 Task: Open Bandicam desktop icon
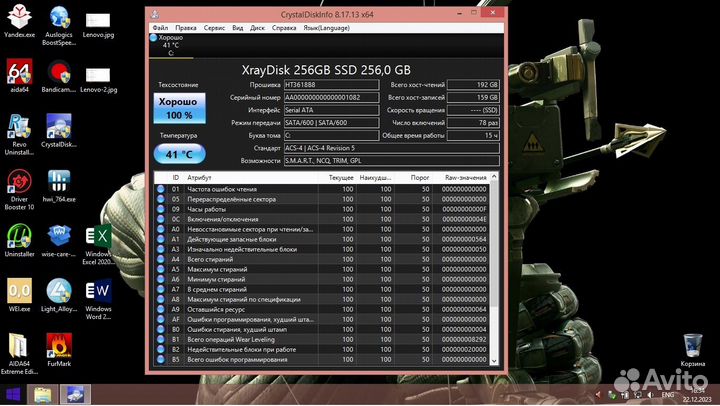coord(59,76)
